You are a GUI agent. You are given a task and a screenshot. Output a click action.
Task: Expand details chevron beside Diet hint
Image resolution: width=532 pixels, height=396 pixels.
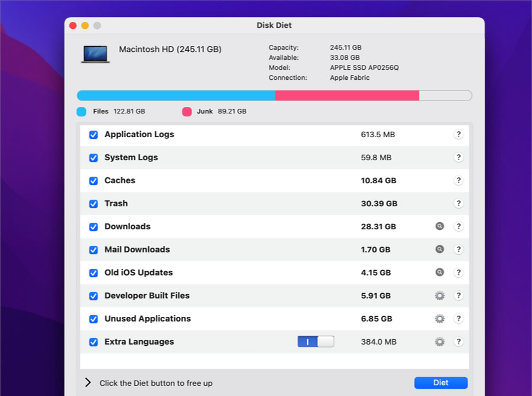click(x=88, y=382)
